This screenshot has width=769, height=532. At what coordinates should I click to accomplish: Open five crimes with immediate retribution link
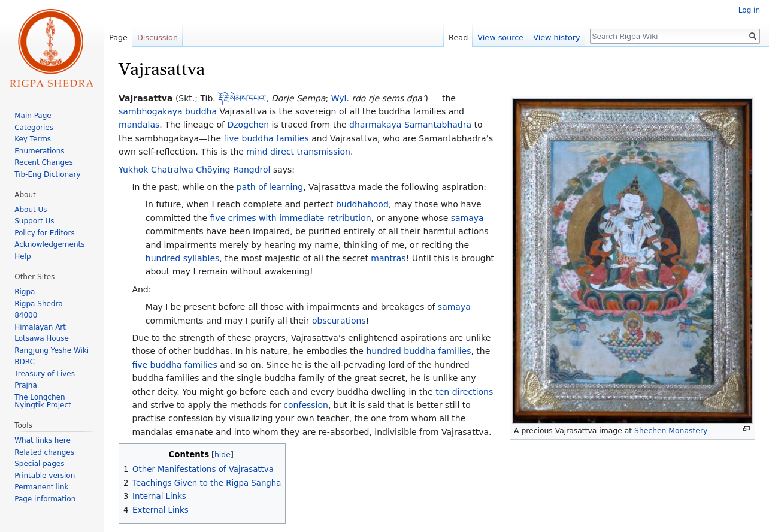(290, 218)
